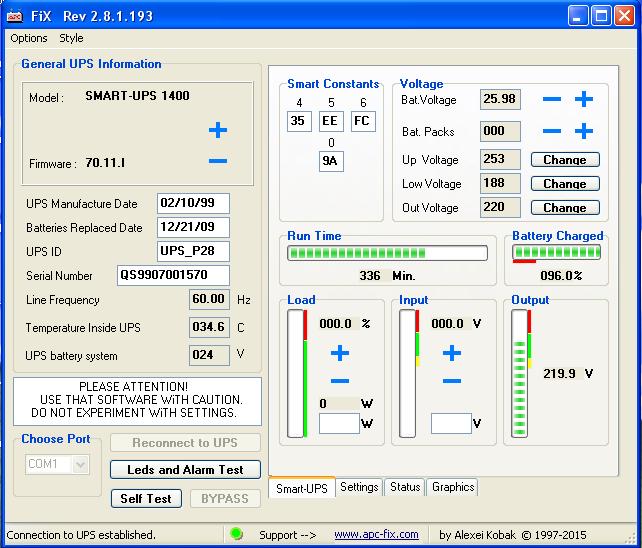642x548 pixels.
Task: Click the plus icon in Load panel
Action: coord(340,353)
